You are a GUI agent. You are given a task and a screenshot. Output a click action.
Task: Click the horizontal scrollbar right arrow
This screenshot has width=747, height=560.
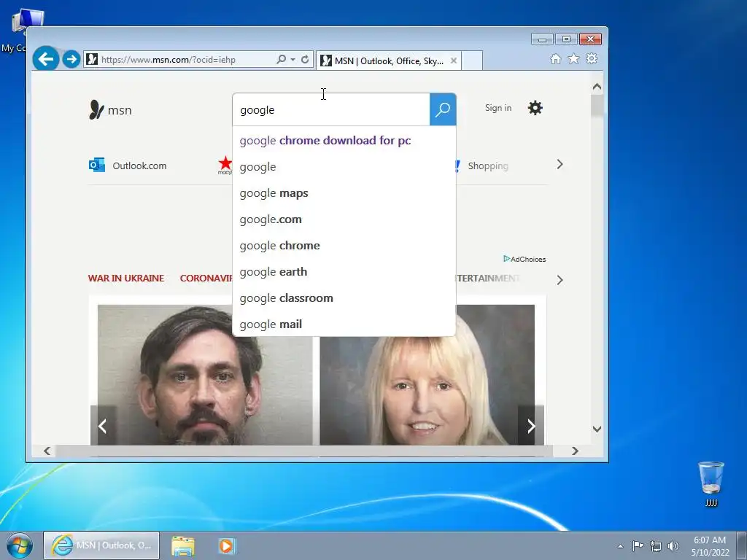(x=575, y=451)
